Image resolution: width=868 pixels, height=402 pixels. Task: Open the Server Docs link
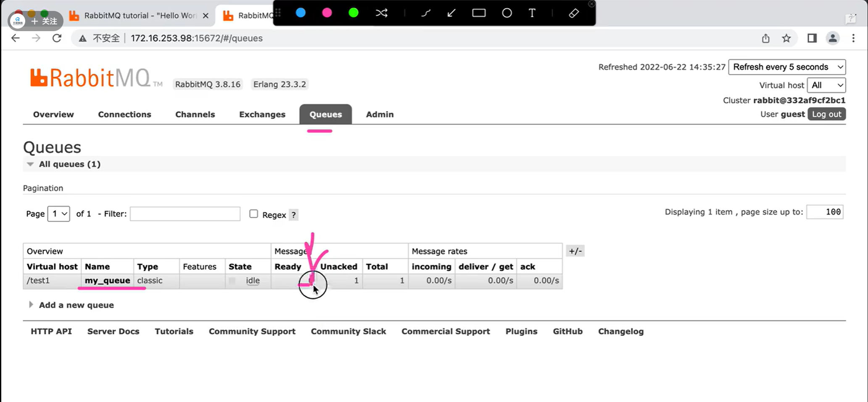click(x=113, y=331)
